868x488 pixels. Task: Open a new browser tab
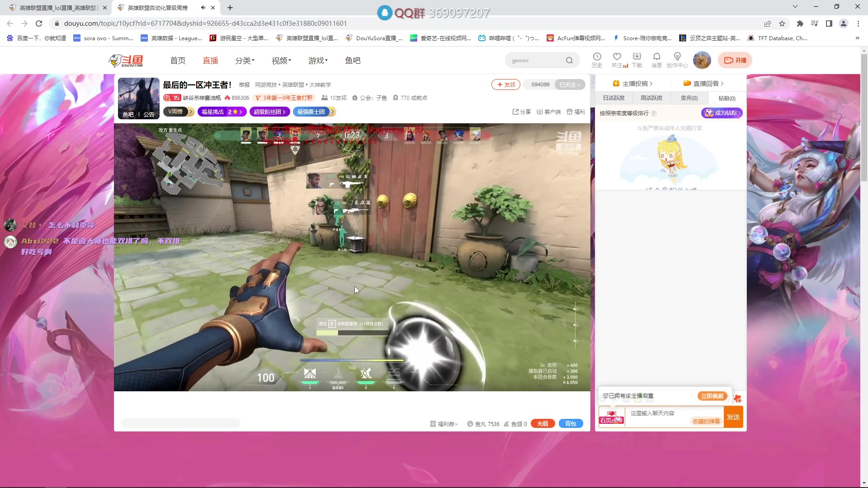click(230, 8)
